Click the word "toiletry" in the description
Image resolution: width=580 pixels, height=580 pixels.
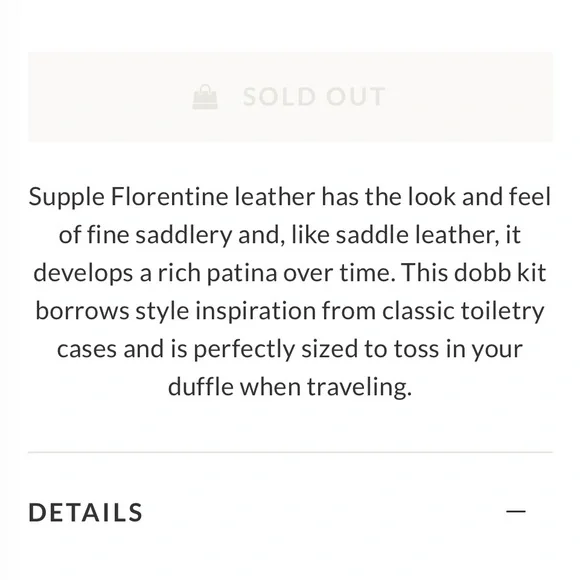click(502, 311)
